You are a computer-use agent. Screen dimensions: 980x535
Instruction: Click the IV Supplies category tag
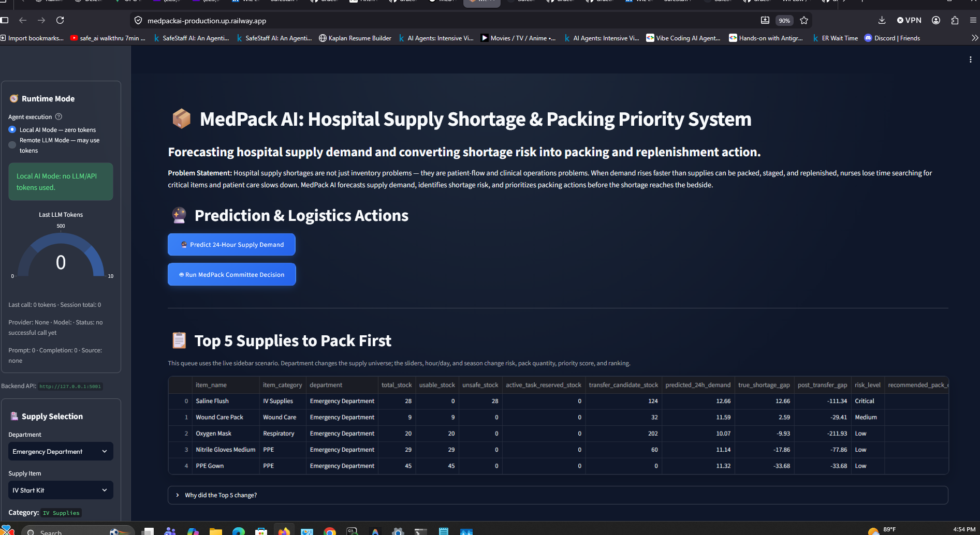coord(61,513)
